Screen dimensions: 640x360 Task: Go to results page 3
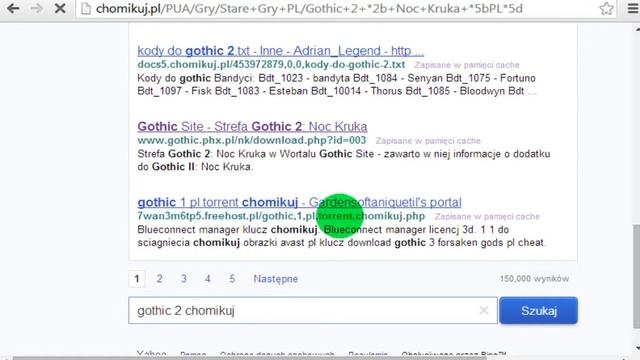click(x=184, y=279)
